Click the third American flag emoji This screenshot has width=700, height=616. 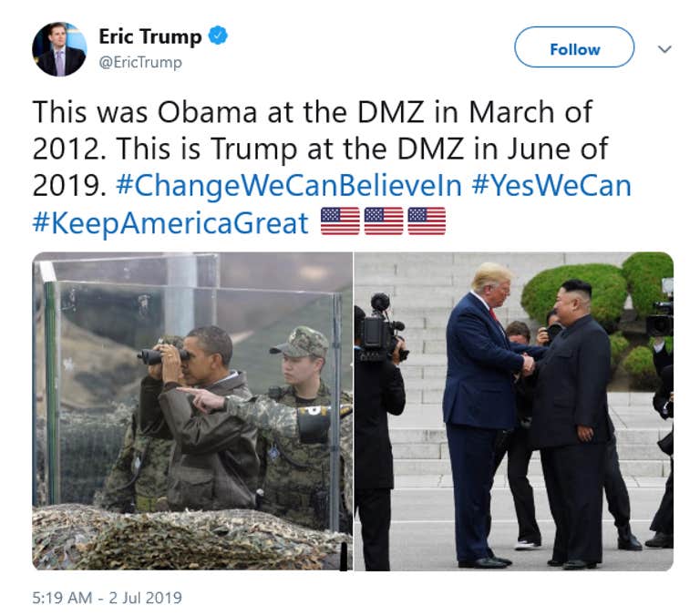[427, 221]
